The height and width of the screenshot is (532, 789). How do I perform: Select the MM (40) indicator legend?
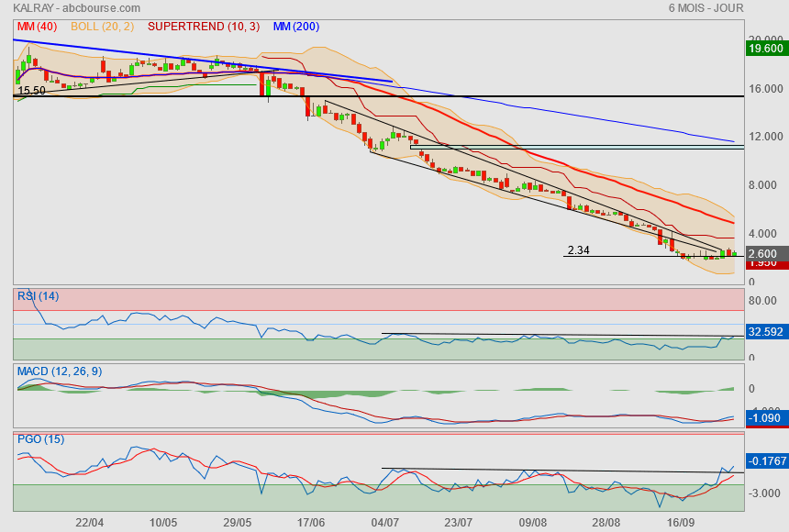click(x=38, y=27)
